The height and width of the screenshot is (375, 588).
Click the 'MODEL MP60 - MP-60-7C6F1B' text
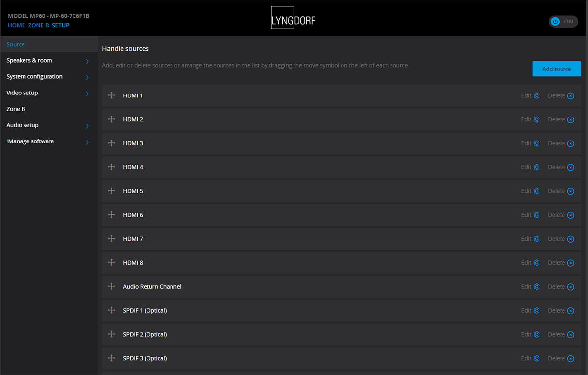(49, 16)
